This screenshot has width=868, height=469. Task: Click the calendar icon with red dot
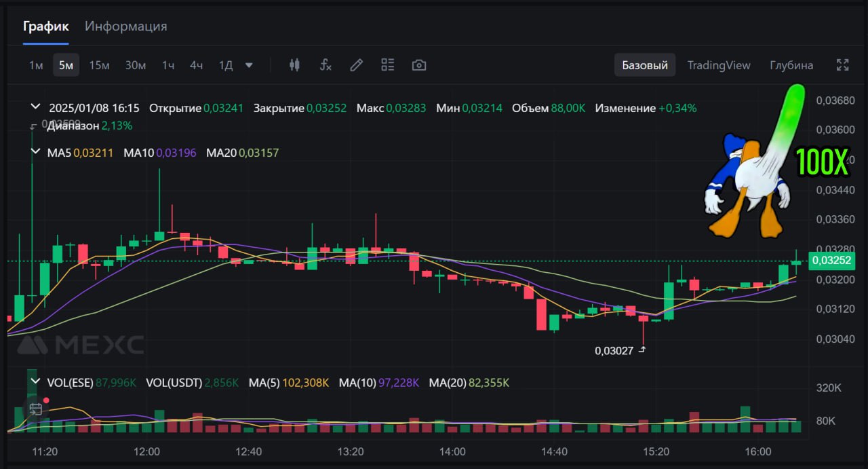coord(36,409)
